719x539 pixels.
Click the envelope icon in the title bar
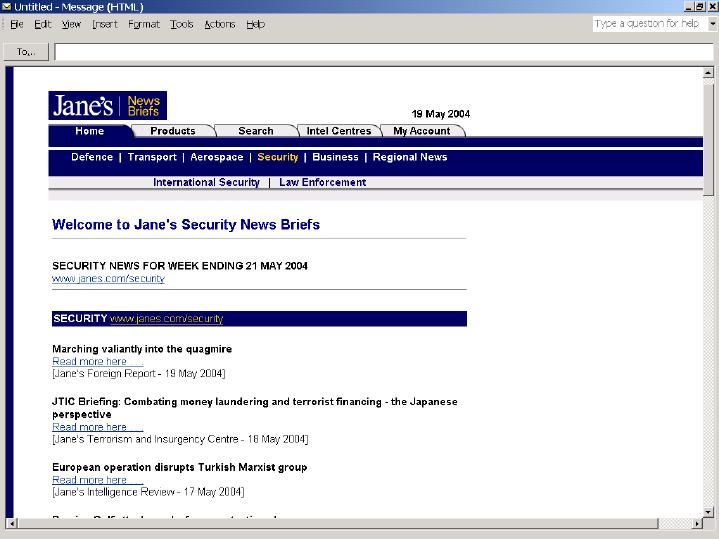(x=7, y=7)
